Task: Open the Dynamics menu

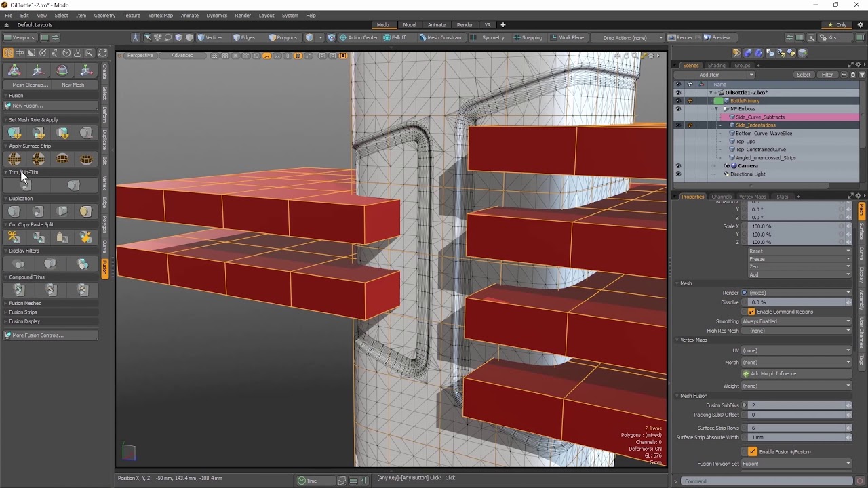Action: [x=216, y=15]
